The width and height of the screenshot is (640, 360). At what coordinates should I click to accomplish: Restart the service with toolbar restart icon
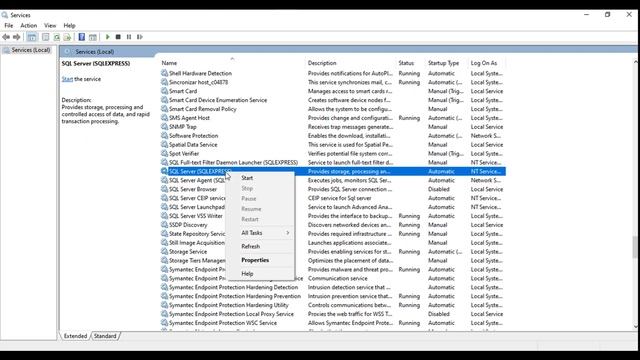[140, 37]
